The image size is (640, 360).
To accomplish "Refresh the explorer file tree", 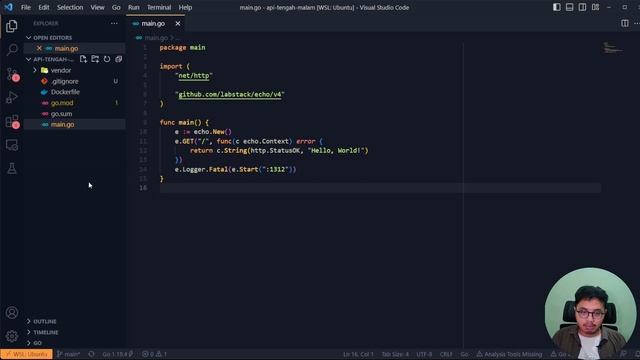I will (107, 59).
